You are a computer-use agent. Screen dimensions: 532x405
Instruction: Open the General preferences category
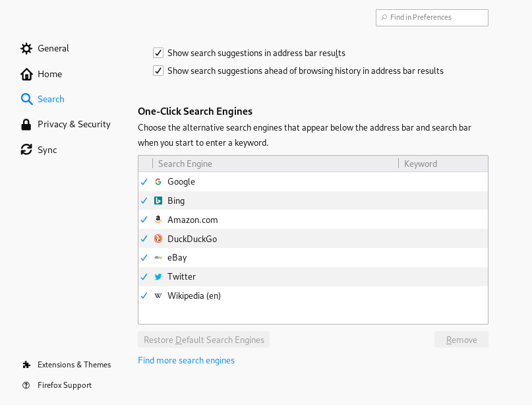point(53,48)
